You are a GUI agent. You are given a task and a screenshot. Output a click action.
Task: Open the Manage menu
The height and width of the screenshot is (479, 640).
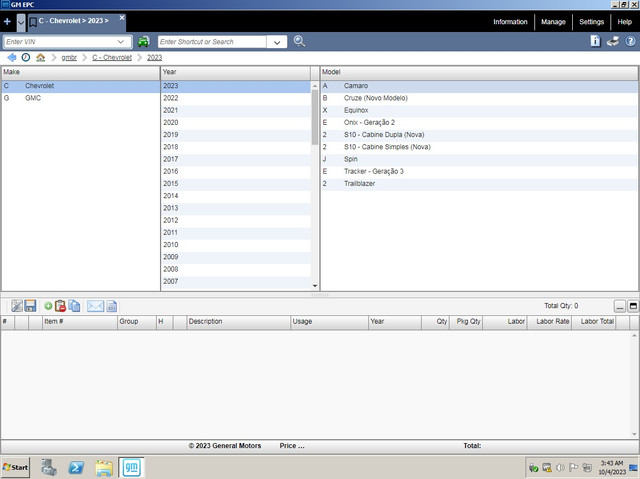tap(553, 22)
